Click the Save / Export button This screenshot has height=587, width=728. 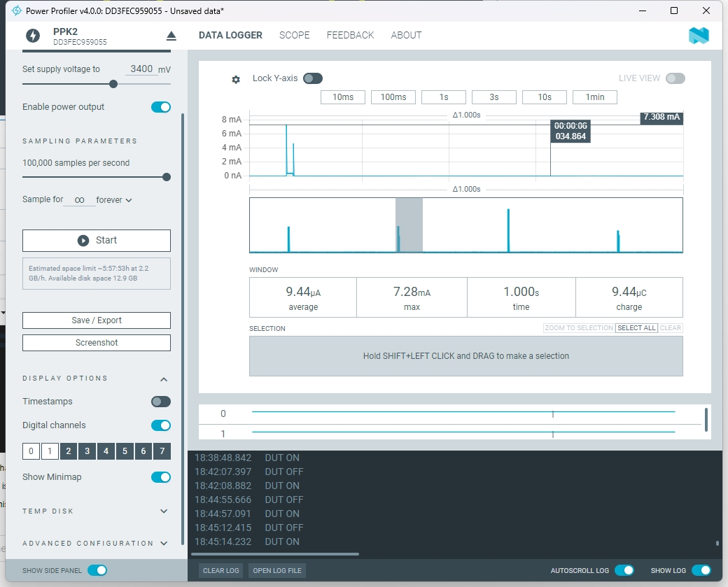(97, 320)
